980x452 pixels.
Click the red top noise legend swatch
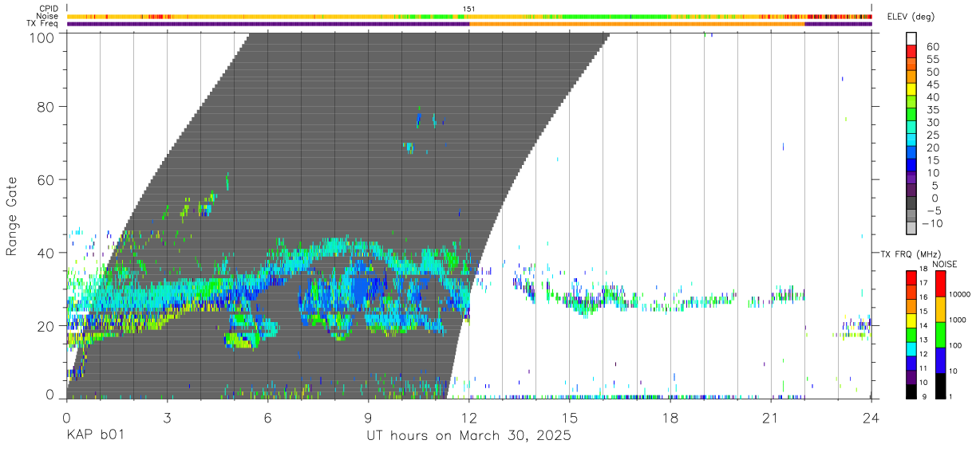(940, 283)
